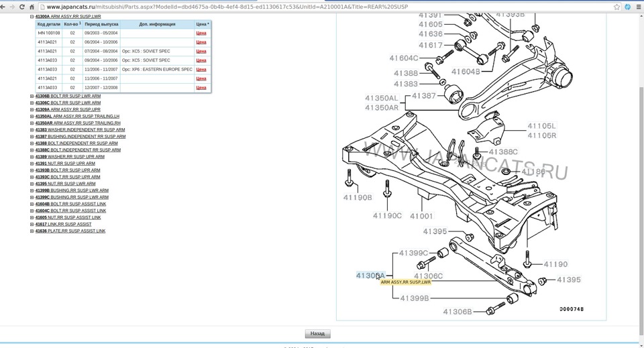Image resolution: width=644 pixels, height=348 pixels.
Task: Open the 41617 LINK,RR SUSP ASSIST link
Action: tap(63, 225)
